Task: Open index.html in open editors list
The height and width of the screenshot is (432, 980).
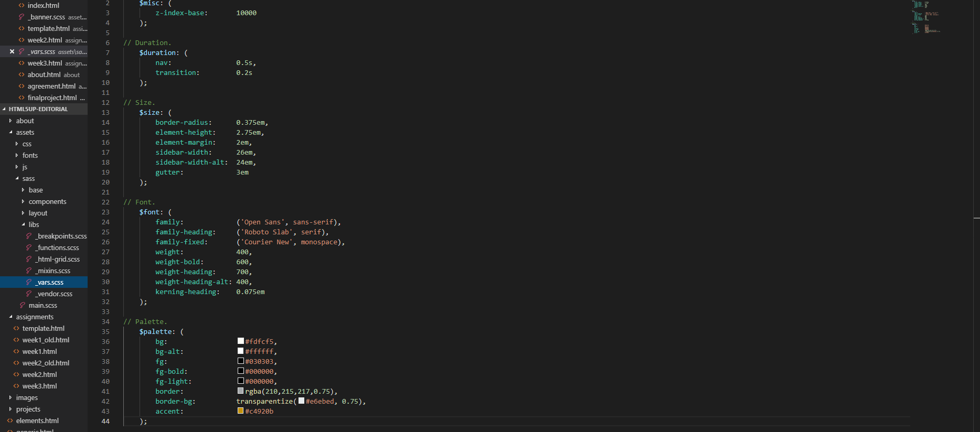Action: (x=44, y=5)
